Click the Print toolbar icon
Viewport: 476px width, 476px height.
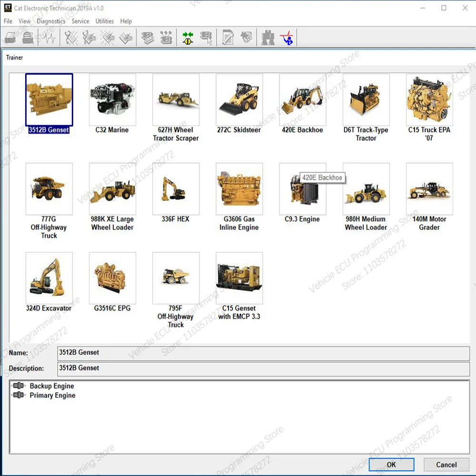[x=28, y=38]
